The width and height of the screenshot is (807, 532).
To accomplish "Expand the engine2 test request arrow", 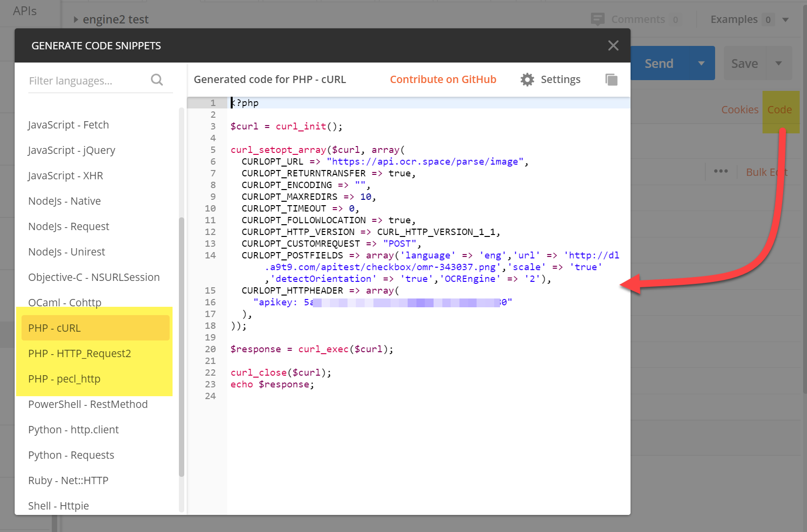I will [x=76, y=20].
